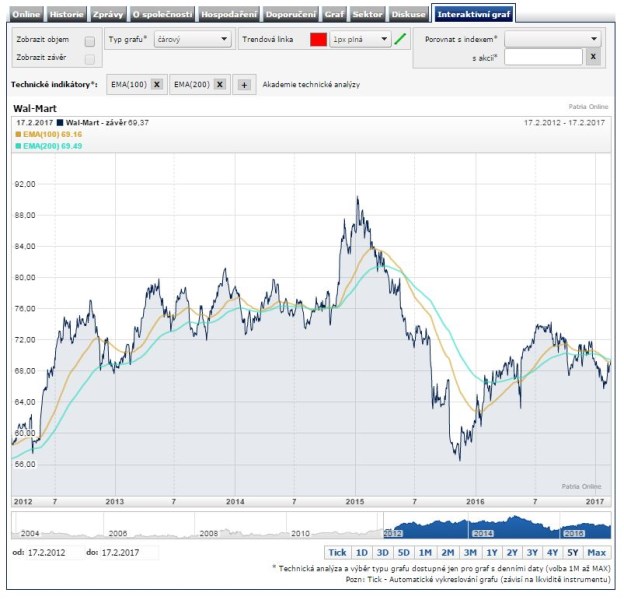Add a technical indicator with the plus icon

click(x=245, y=85)
